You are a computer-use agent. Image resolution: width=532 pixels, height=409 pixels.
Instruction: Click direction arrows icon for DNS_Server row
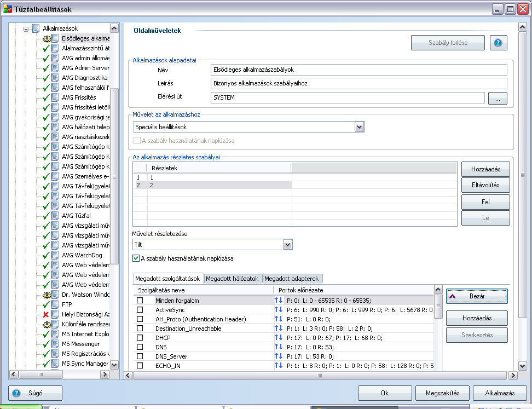[x=279, y=356]
